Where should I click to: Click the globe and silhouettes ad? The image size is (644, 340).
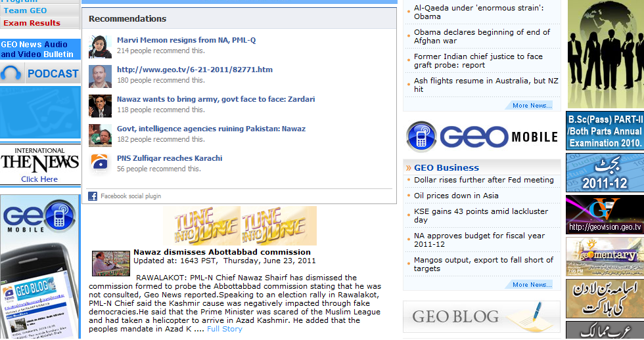605,54
